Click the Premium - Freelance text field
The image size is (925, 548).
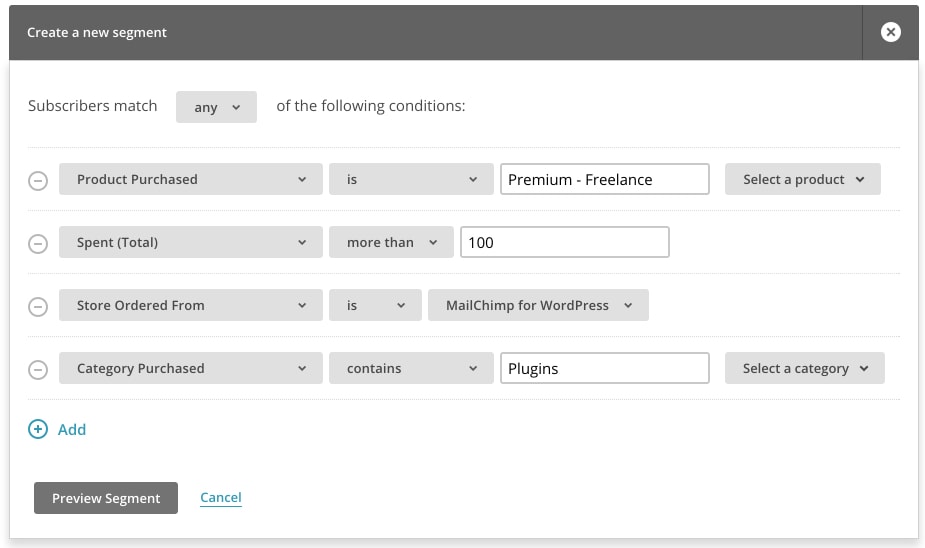point(604,179)
